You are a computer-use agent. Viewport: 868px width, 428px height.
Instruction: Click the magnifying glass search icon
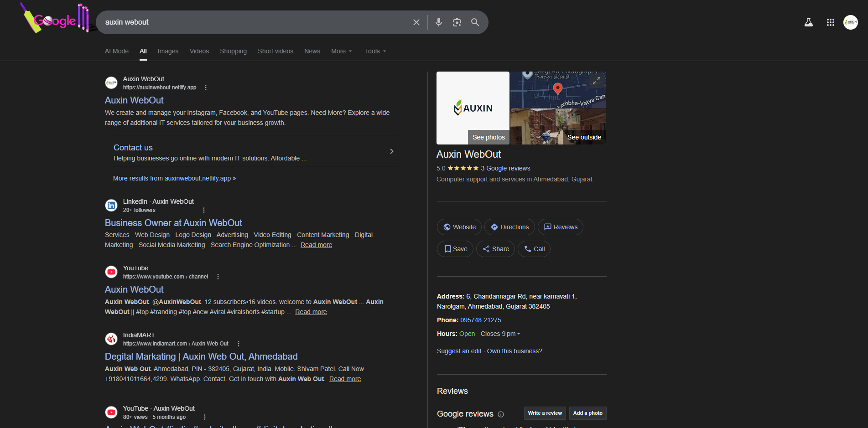pos(475,22)
